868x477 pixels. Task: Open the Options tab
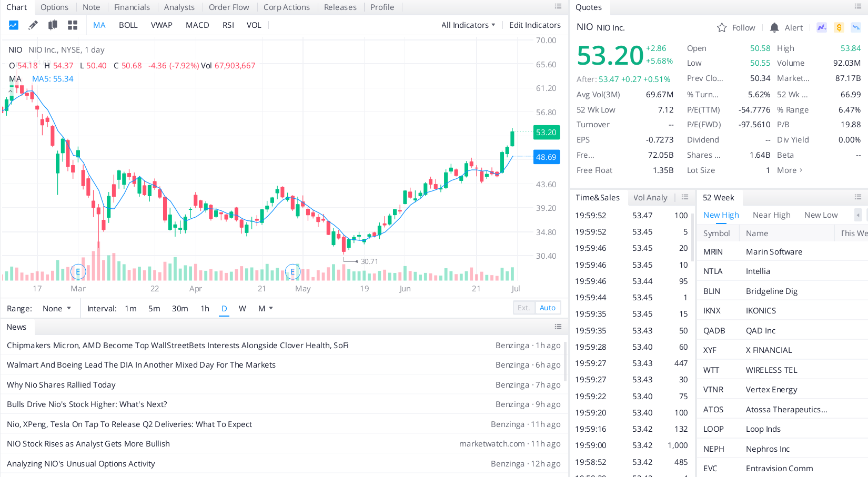point(54,7)
